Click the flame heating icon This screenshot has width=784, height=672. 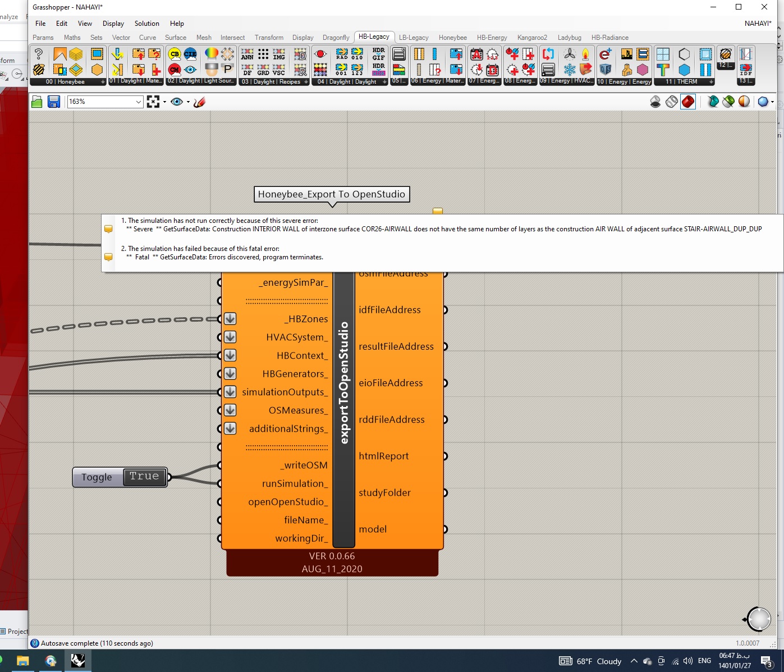tap(586, 54)
